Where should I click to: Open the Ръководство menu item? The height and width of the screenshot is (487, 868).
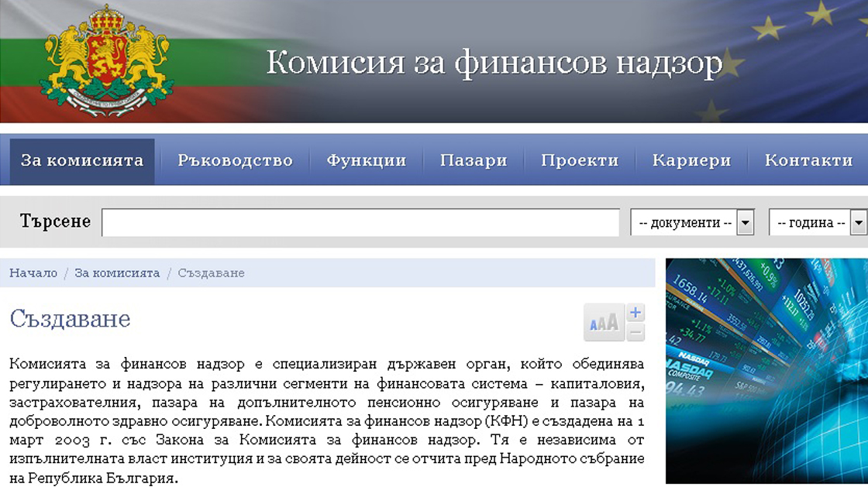pyautogui.click(x=235, y=161)
